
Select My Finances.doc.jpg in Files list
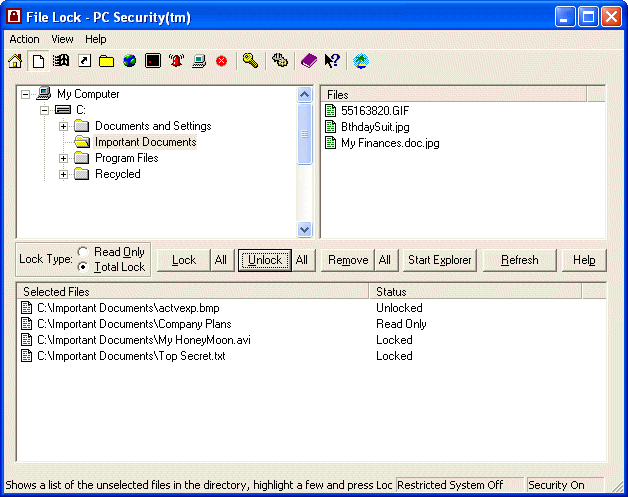pyautogui.click(x=389, y=143)
